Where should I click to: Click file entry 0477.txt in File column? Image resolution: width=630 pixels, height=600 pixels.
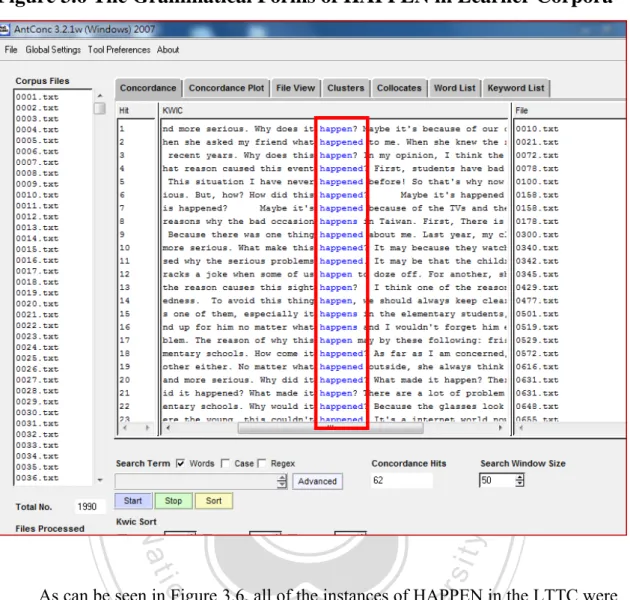537,301
